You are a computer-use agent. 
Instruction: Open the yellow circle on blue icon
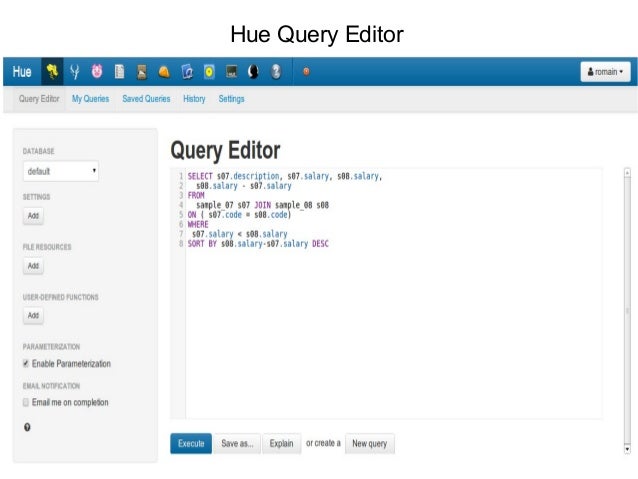pos(209,72)
